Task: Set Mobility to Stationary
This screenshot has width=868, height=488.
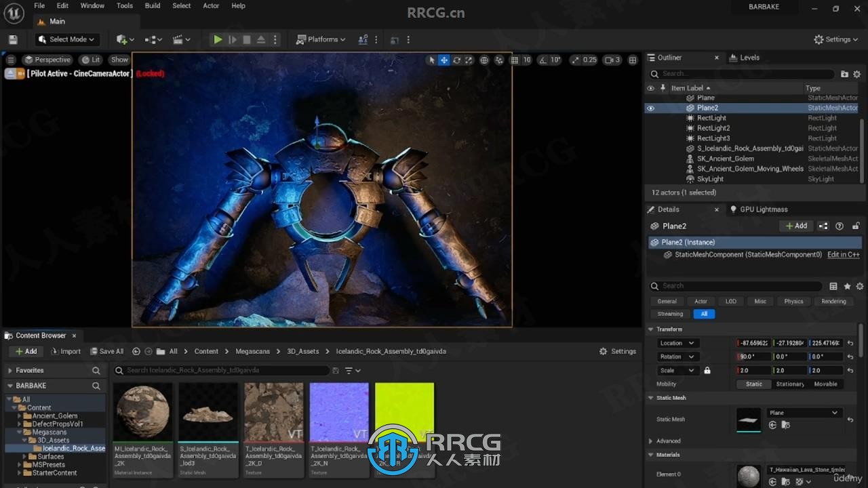Action: (790, 384)
